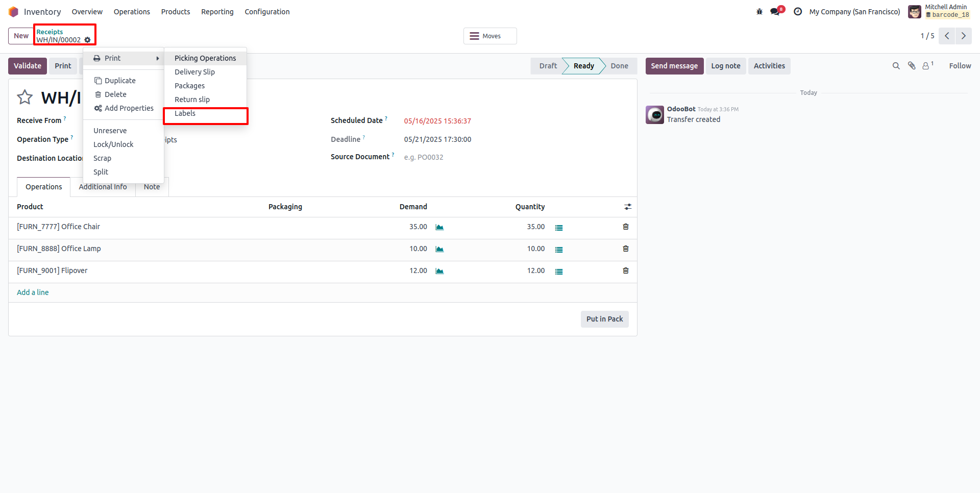Switch company via My Company (San Francisco)
Viewport: 980px width, 493px height.
tap(854, 12)
